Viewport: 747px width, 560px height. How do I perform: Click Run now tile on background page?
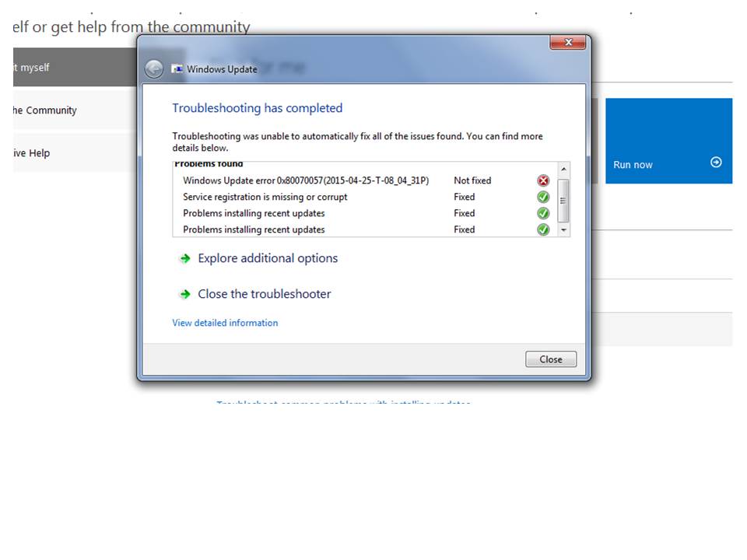click(x=669, y=141)
